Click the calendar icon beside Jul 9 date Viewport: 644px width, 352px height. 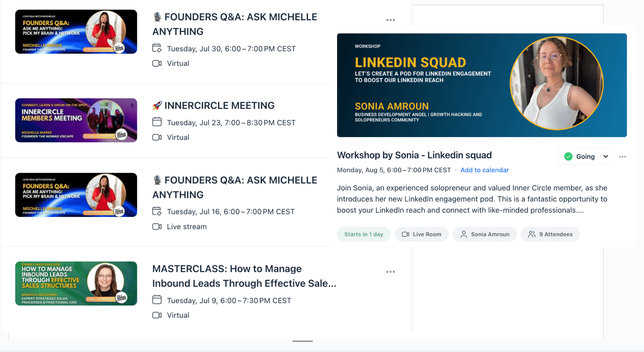157,300
